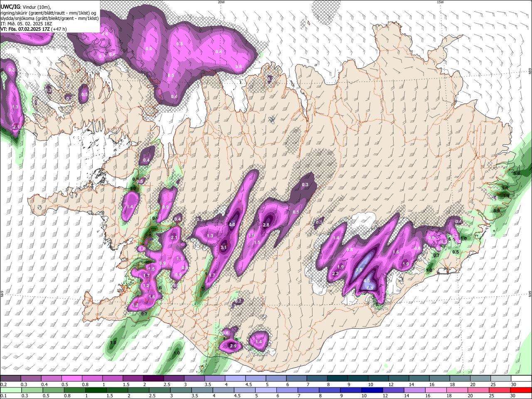This screenshot has width=532, height=399.
Task: Click the pale grey snow swatch between 25 and 30
Action: (501, 379)
